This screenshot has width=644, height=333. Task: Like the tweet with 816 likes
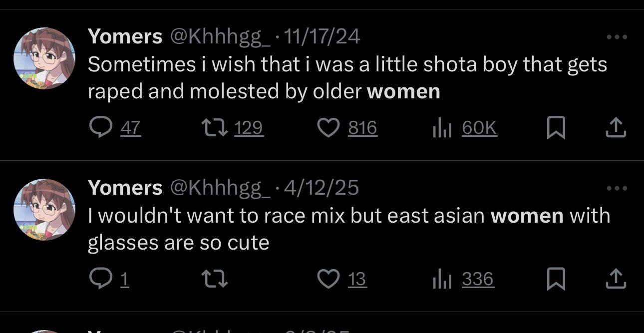[328, 129]
